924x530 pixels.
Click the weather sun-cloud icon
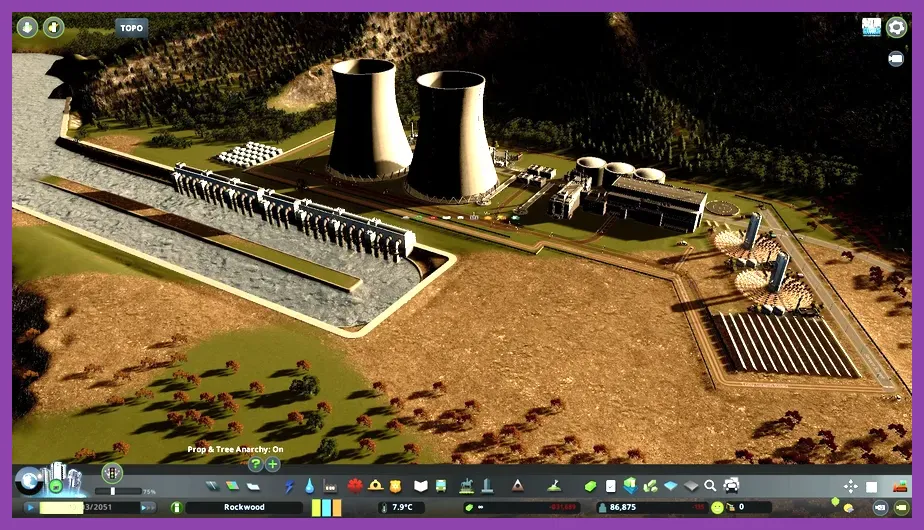tap(849, 508)
